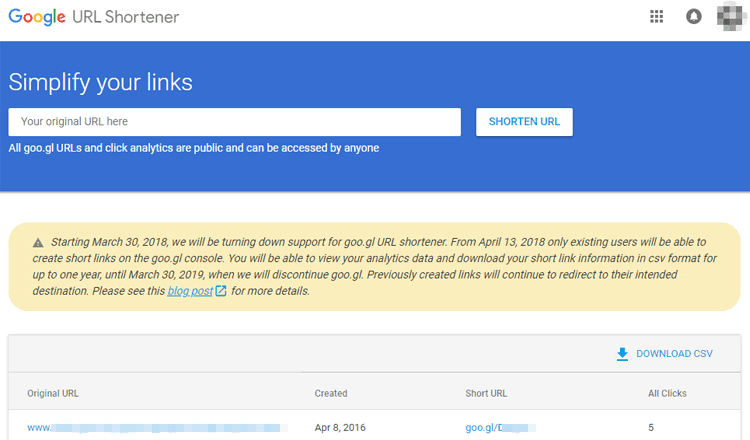Open the blog post link
750x440 pixels.
point(190,291)
